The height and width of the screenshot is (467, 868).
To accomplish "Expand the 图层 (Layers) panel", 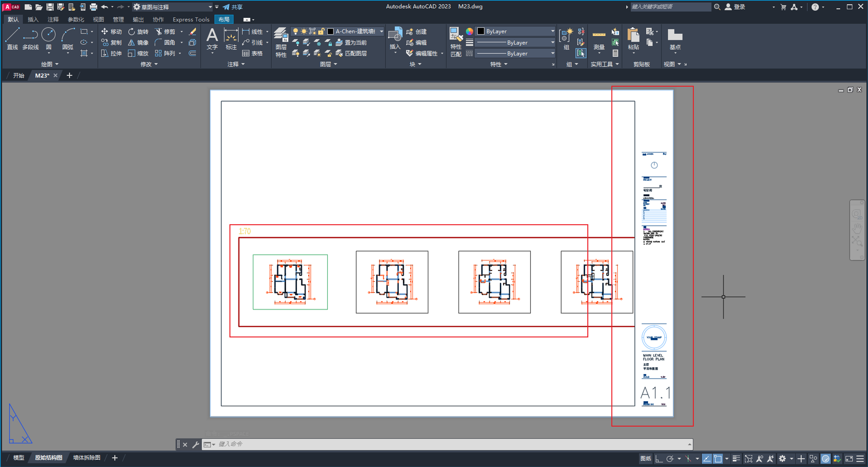I will (329, 64).
